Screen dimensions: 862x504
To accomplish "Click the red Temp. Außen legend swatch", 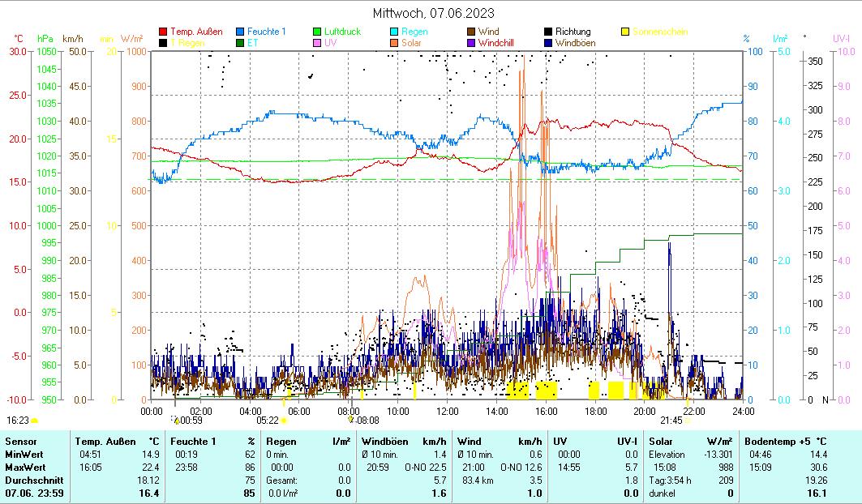I will coord(163,32).
